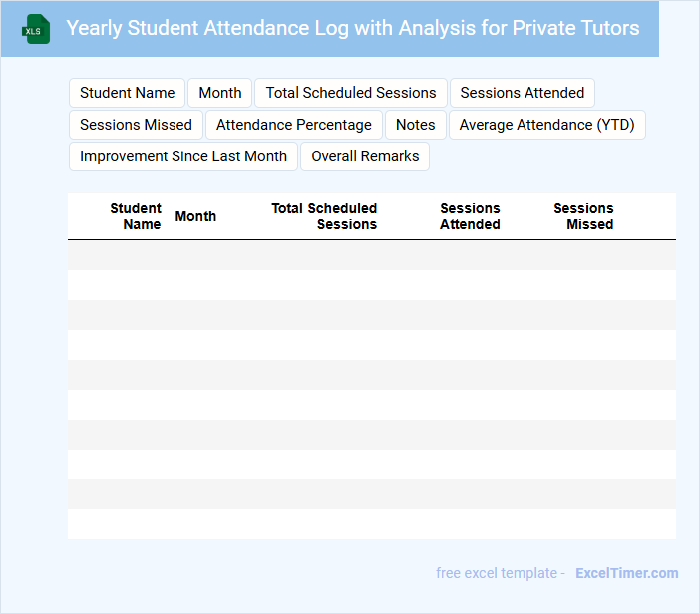Click the last empty table row
This screenshot has width=700, height=614.
371,524
